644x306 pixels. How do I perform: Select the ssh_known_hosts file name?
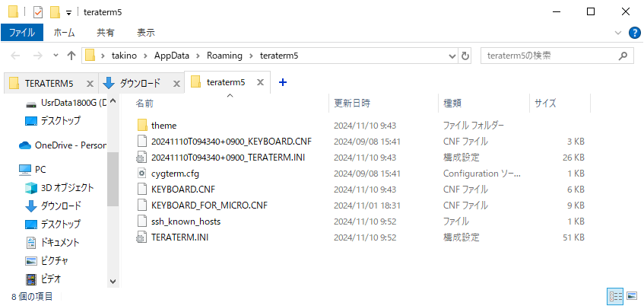(x=186, y=222)
